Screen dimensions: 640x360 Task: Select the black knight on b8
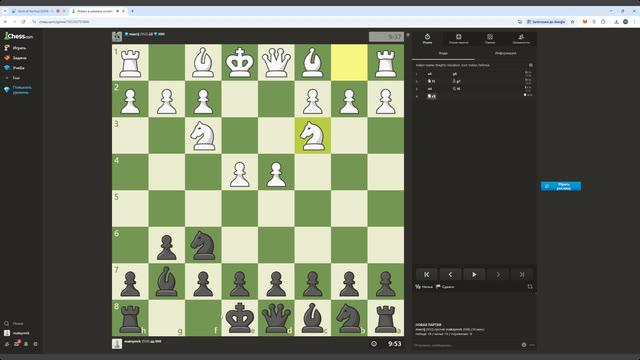click(x=349, y=318)
